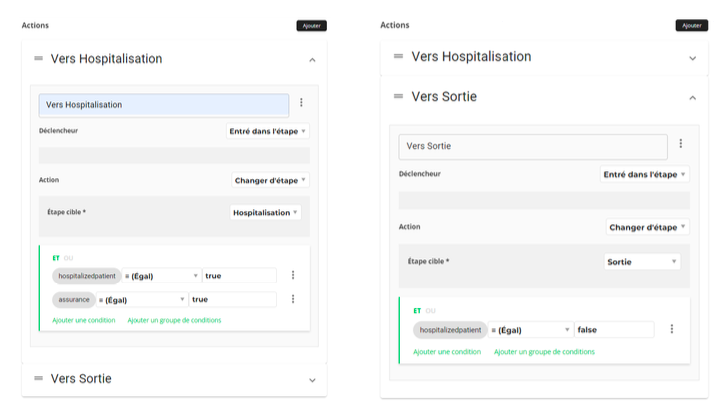Click drag handle of right Vers Sortie
This screenshot has height=409, width=728.
coord(398,96)
